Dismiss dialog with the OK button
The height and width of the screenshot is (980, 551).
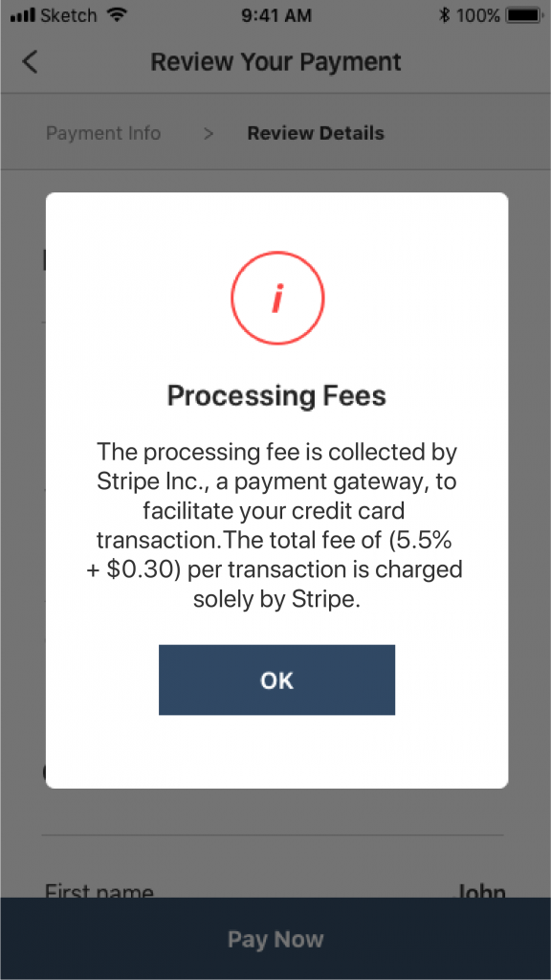(276, 680)
